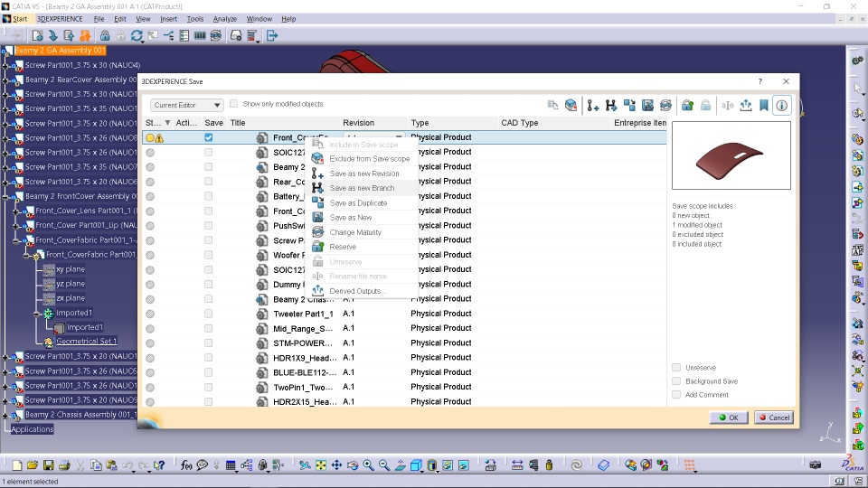
Task: Click the Exclude from Save scope toolbar icon
Action: [571, 105]
